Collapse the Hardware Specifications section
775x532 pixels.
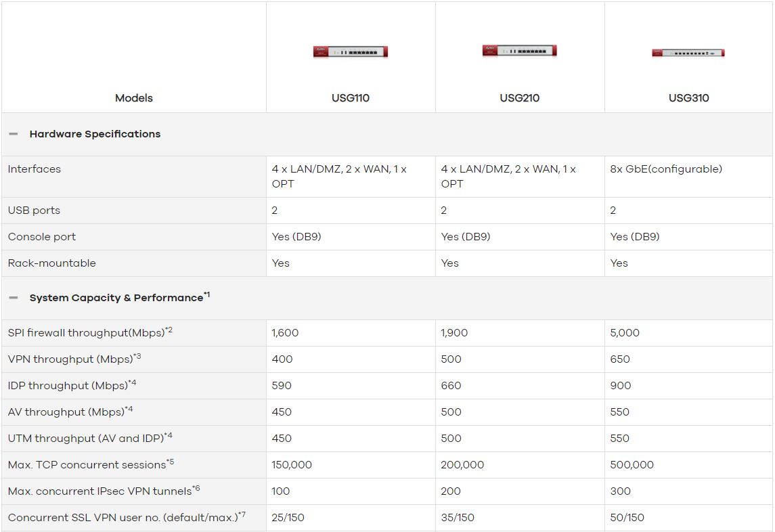pos(14,134)
